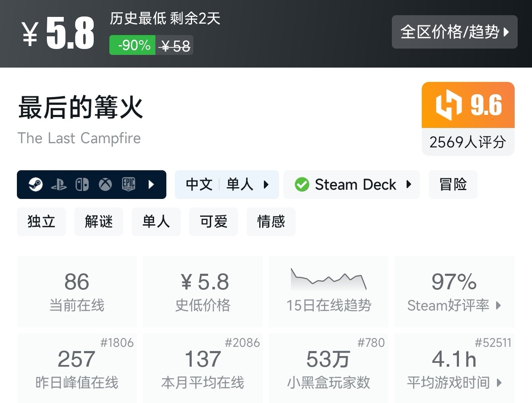Expand the 中文 单人 language details

point(227,185)
